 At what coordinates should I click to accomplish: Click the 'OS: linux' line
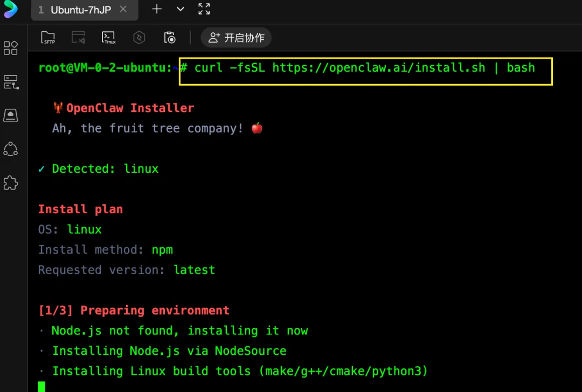point(70,229)
